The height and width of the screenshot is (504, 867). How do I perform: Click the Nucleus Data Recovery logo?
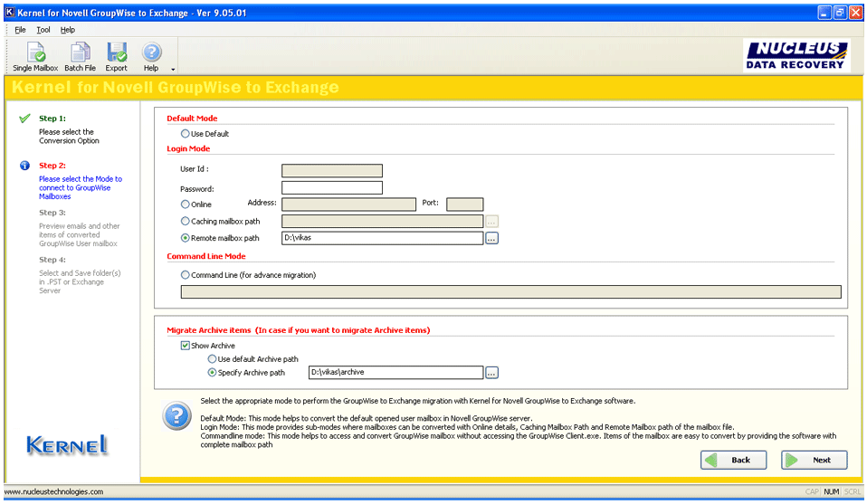[796, 55]
